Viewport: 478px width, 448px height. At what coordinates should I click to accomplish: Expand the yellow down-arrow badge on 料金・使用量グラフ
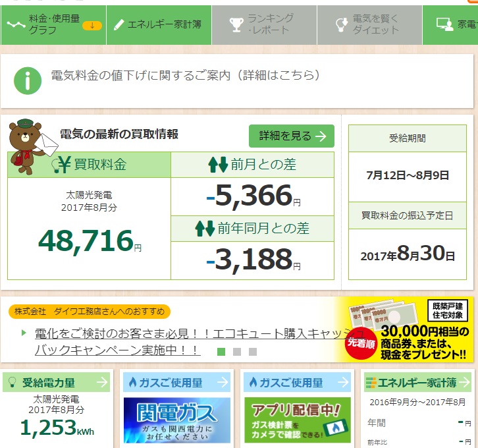tap(92, 26)
